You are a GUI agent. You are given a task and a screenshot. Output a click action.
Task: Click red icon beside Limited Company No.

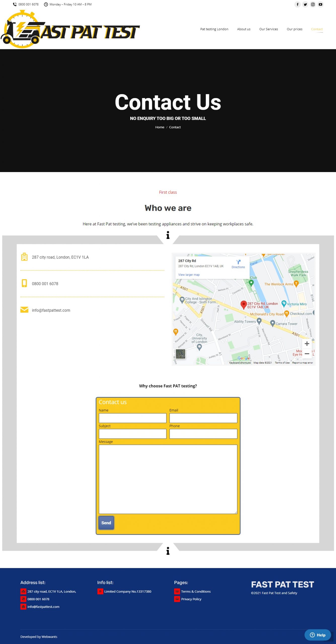(100, 591)
